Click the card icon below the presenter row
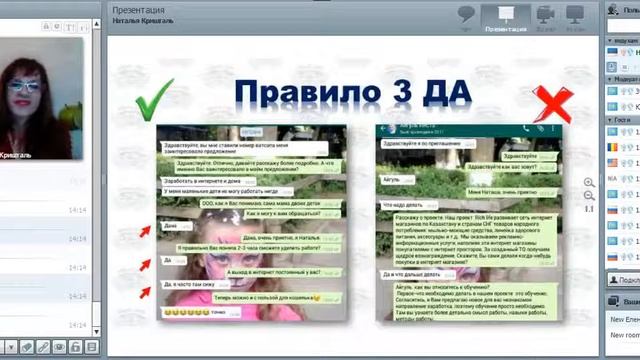 [x=612, y=67]
